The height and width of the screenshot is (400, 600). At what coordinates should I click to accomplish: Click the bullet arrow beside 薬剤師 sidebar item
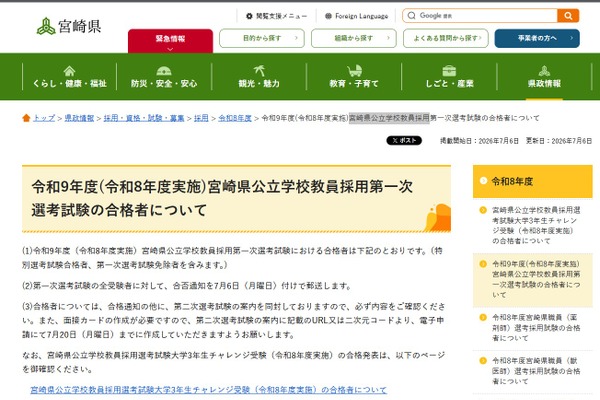pos(483,317)
